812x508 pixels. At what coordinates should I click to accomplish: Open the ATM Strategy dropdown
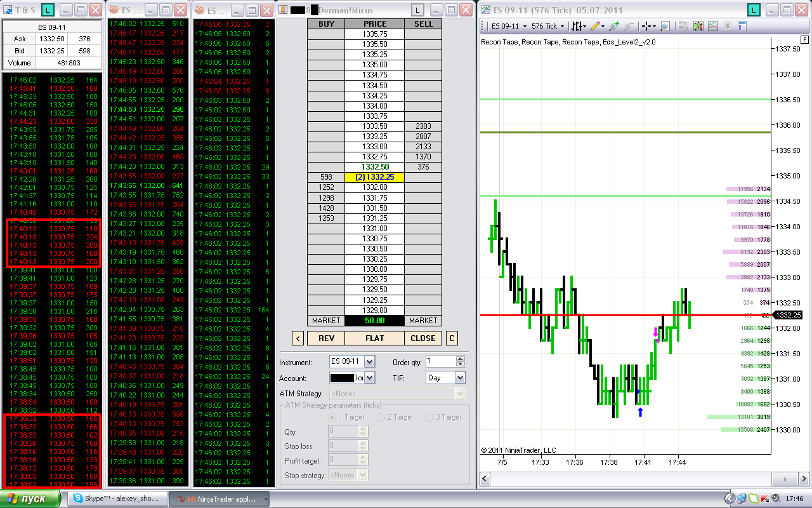pos(461,394)
